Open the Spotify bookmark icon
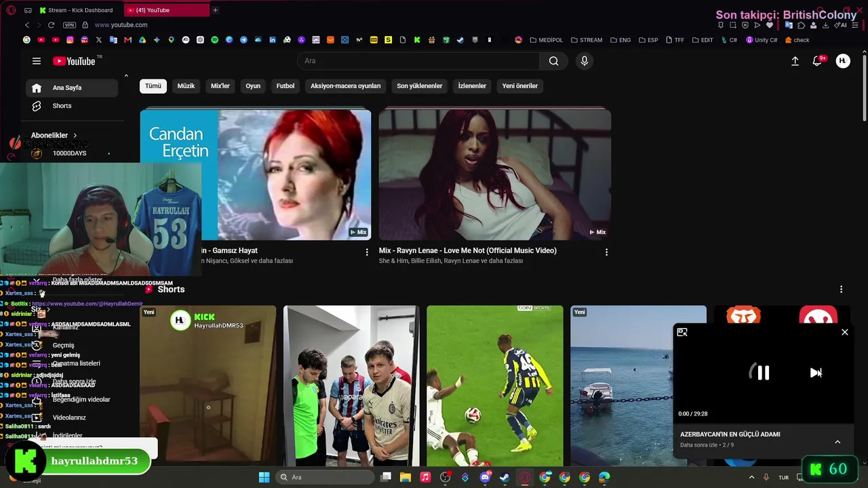 click(214, 40)
